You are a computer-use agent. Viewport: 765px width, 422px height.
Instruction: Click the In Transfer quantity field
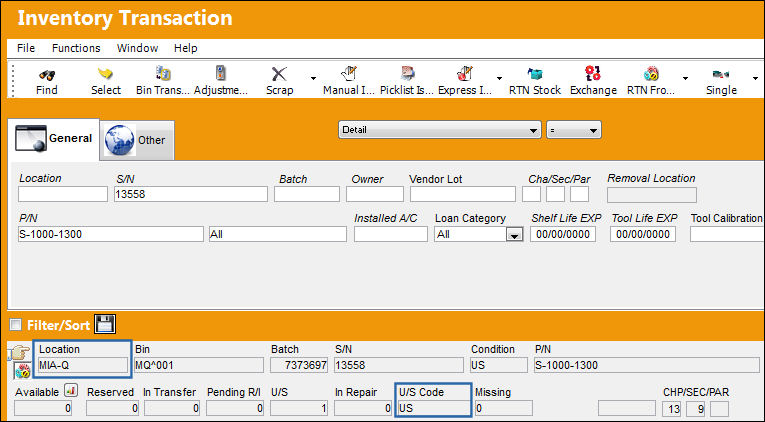click(172, 408)
